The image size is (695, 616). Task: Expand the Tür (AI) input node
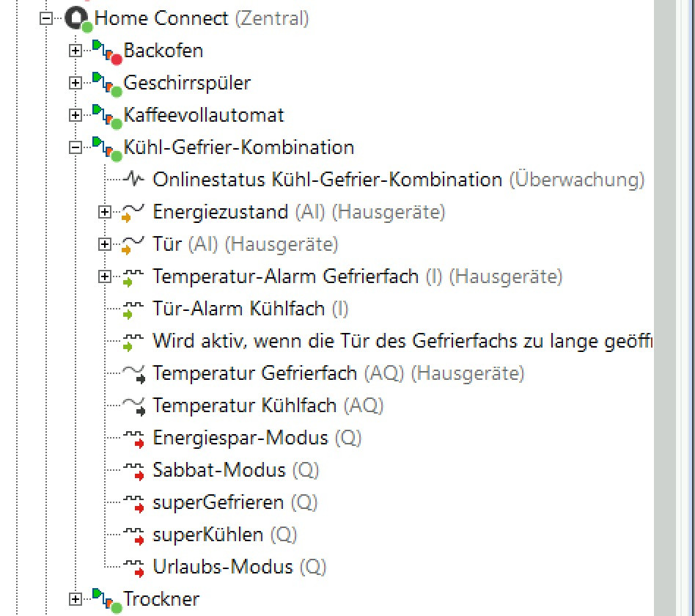coord(104,244)
